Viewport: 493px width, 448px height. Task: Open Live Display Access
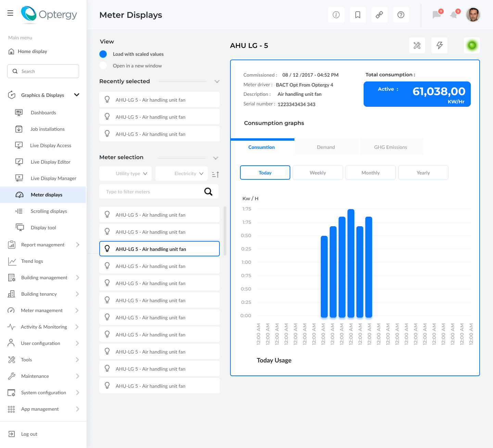[51, 145]
